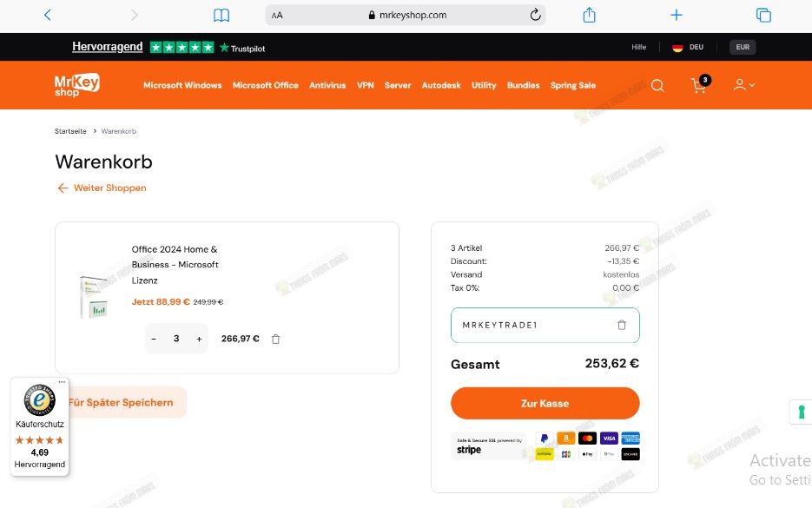Open the shopping cart icon
This screenshot has height=508, width=812.
click(x=700, y=85)
